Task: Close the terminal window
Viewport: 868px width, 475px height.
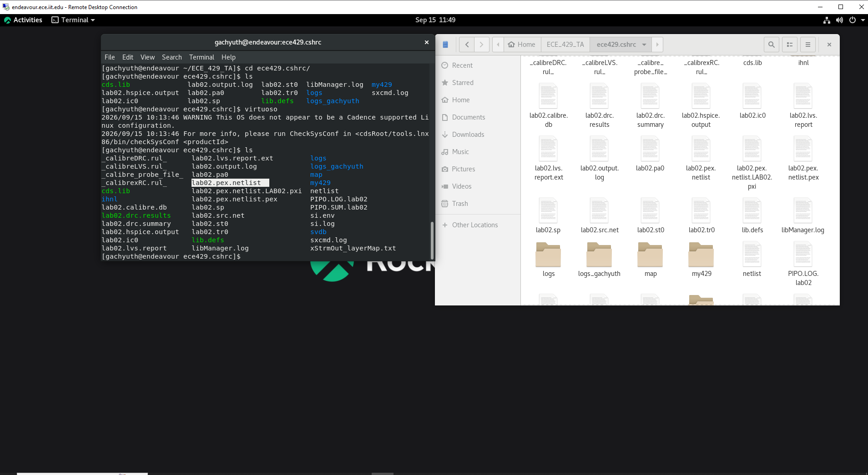Action: pyautogui.click(x=427, y=42)
